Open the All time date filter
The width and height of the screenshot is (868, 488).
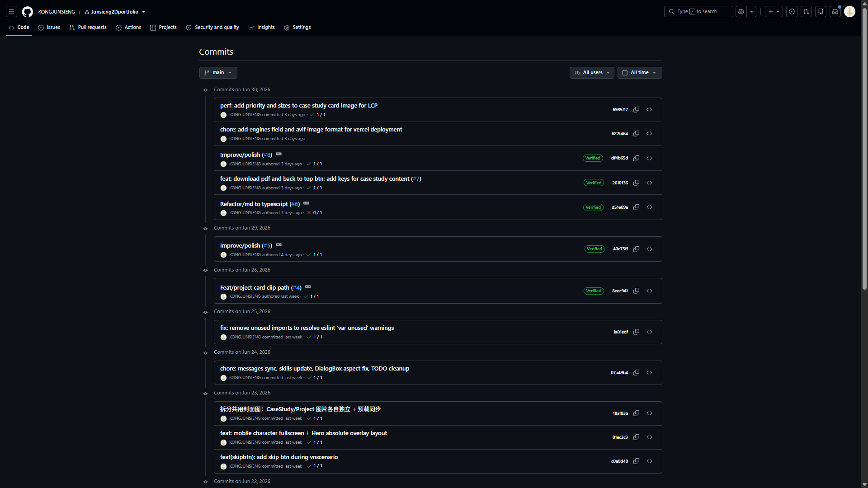click(x=639, y=73)
